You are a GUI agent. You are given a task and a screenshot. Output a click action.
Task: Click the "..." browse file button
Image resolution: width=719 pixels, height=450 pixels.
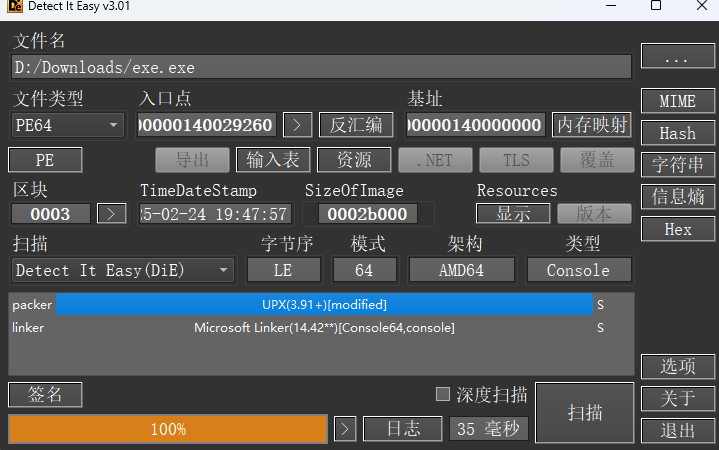[677, 58]
